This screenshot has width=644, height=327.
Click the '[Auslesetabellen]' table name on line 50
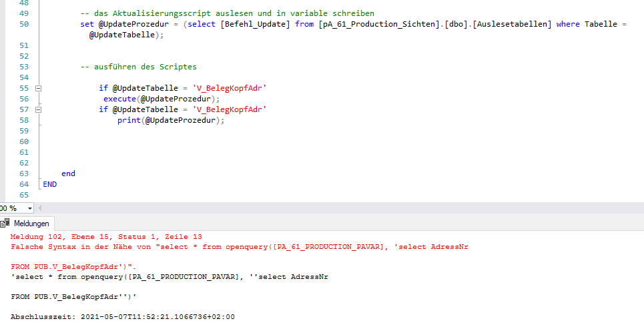coord(511,24)
